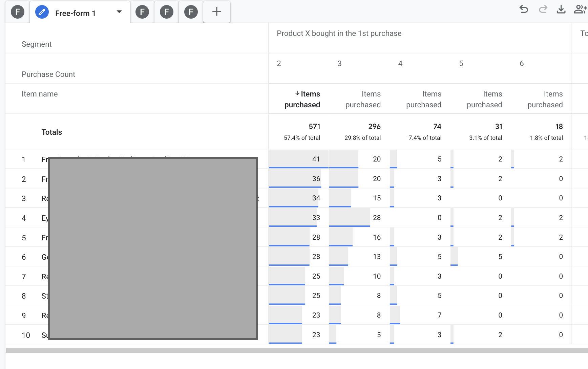The height and width of the screenshot is (369, 588).
Task: Open the first F tab on far left
Action: [18, 13]
